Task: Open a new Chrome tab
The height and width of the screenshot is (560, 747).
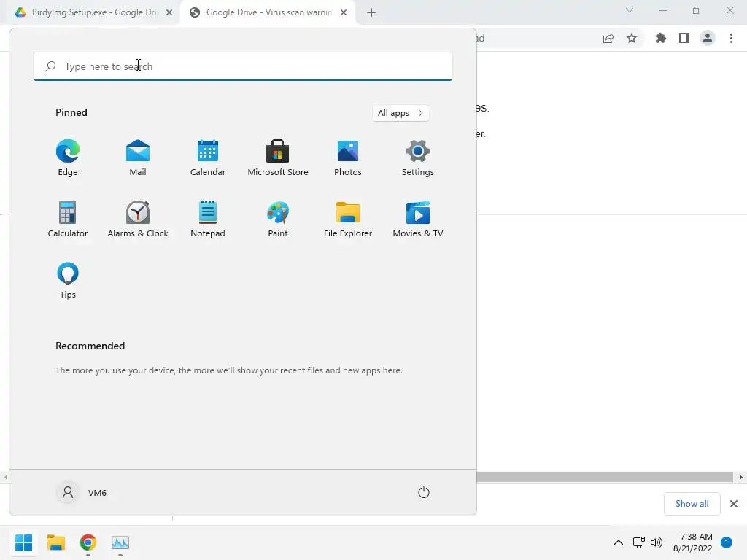Action: 371,12
